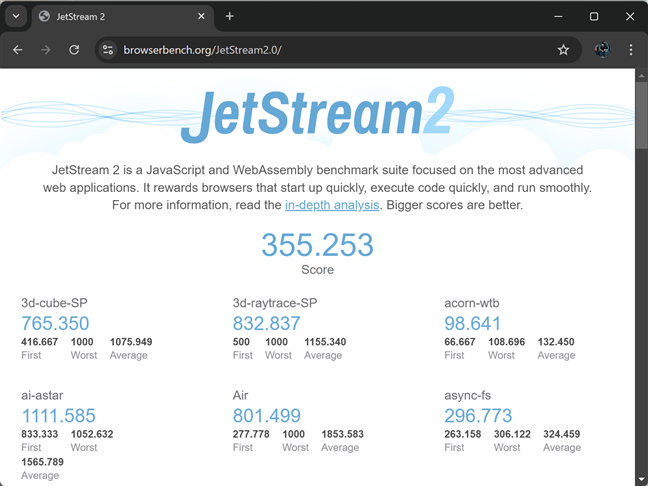Screen dimensions: 648x486
Task: Open the 3d-cube-SP benchmark name
Action: click(54, 303)
